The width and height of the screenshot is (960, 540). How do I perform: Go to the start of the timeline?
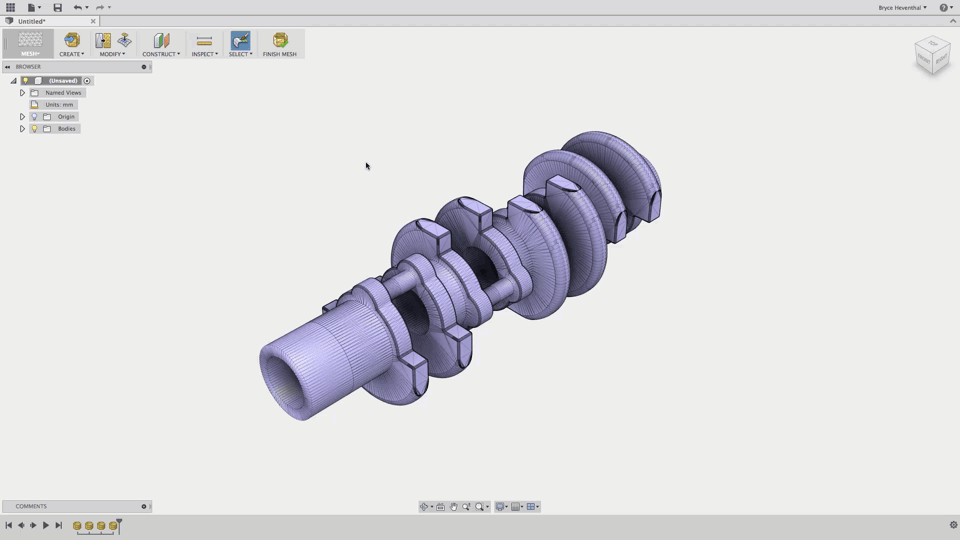[9, 525]
